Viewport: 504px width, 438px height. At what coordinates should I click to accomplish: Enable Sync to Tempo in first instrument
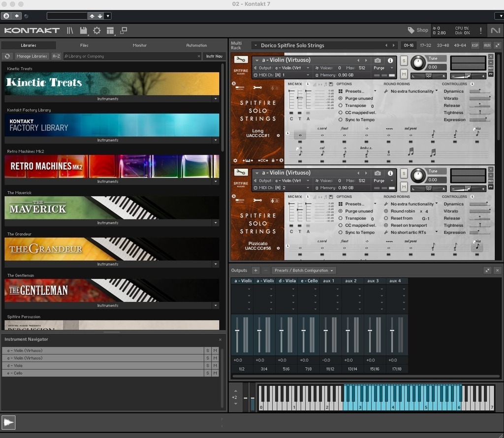pos(341,120)
